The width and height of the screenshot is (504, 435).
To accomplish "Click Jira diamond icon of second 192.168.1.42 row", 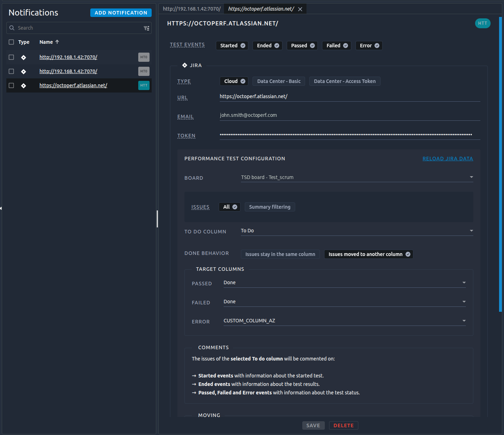I will pyautogui.click(x=24, y=71).
